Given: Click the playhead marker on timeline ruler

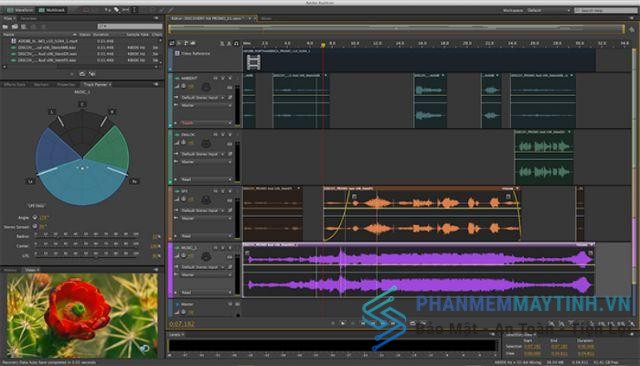Looking at the screenshot, I should click(323, 44).
